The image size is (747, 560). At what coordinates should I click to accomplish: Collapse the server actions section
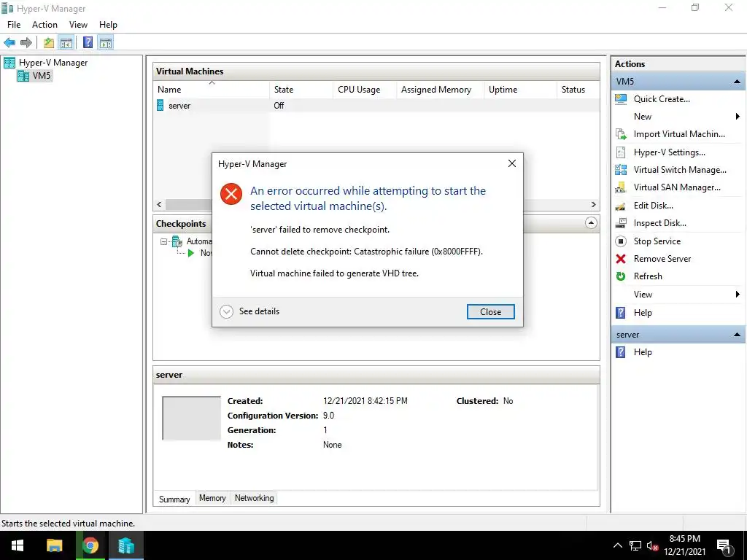coord(737,335)
